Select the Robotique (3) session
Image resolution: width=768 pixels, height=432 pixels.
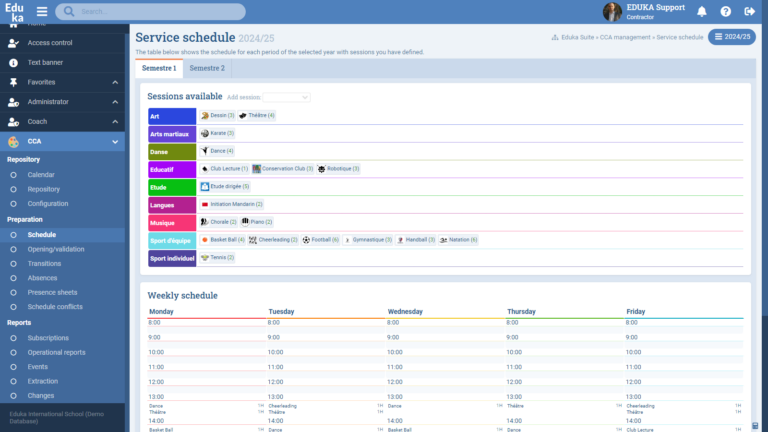pyautogui.click(x=338, y=168)
